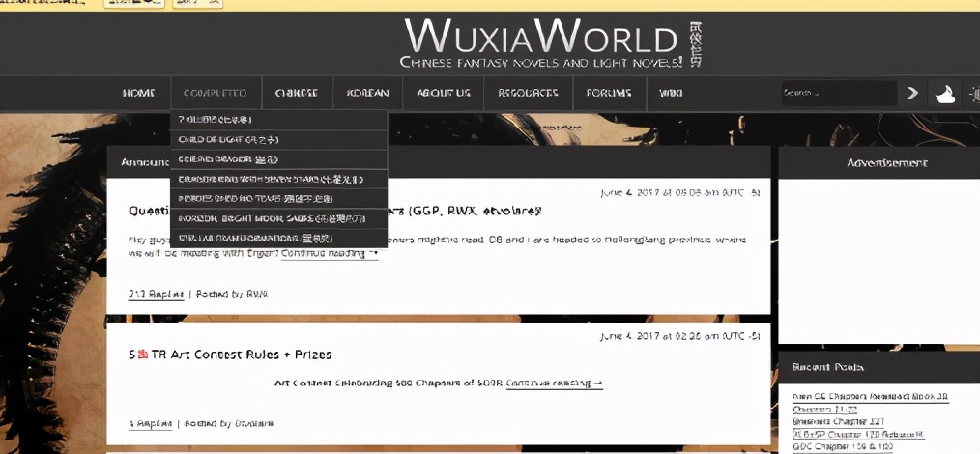Image resolution: width=980 pixels, height=454 pixels.
Task: Open the Chapter 127 recent post link
Action: (838, 421)
